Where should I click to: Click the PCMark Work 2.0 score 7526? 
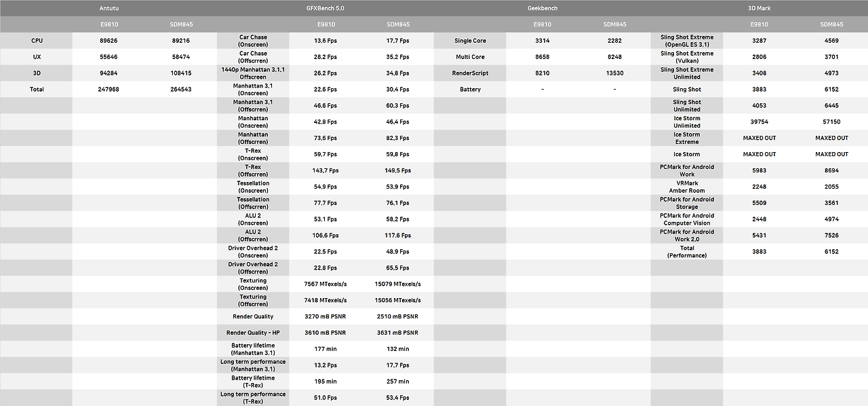point(831,236)
